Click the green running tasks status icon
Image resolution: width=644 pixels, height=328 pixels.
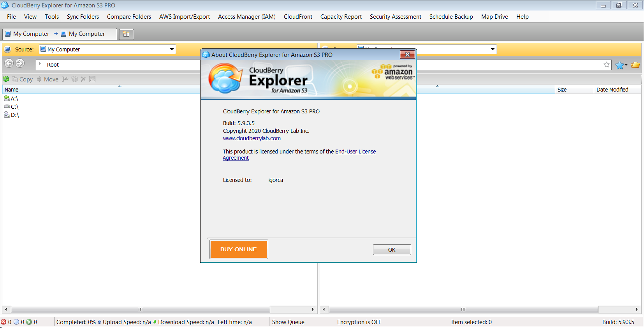[29, 322]
